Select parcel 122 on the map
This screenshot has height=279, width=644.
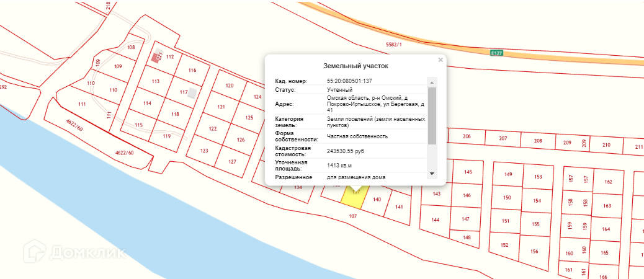(212, 129)
